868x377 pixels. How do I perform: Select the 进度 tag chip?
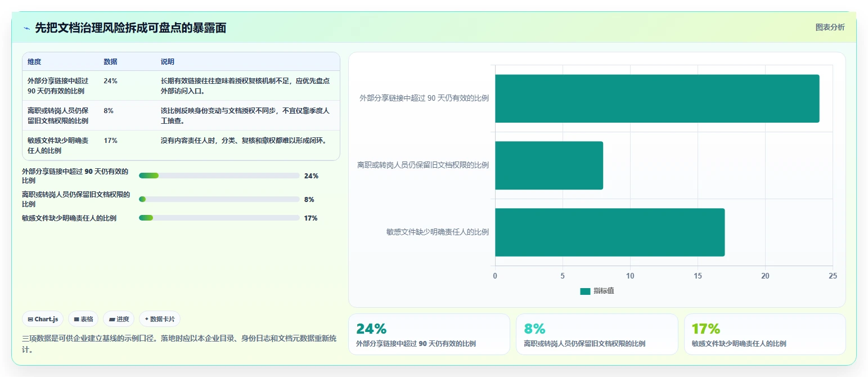point(119,319)
